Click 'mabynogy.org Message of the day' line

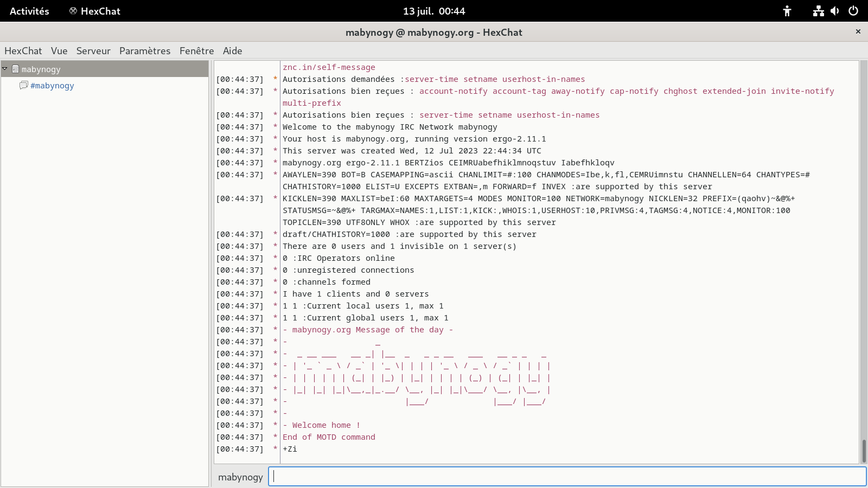pyautogui.click(x=368, y=330)
